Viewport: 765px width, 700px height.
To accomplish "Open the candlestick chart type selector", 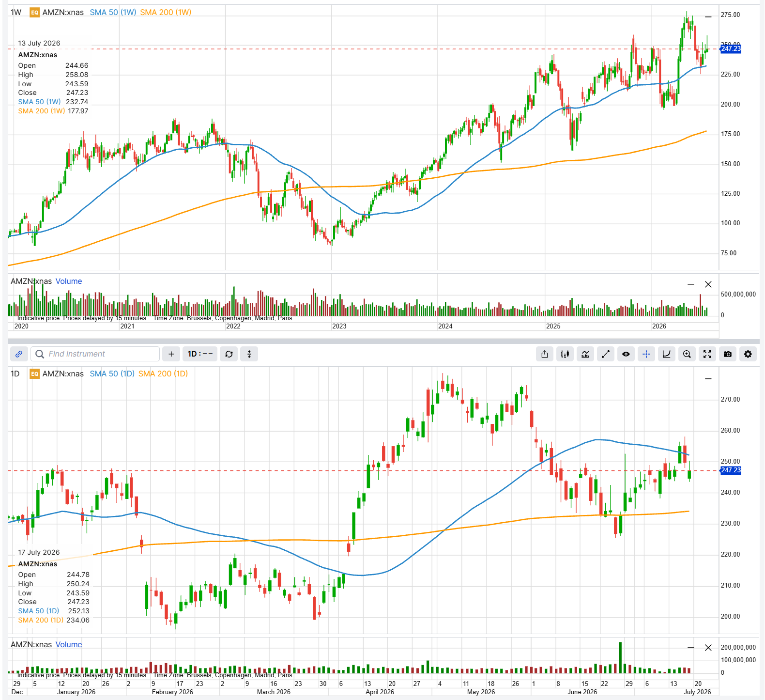I will click(565, 354).
